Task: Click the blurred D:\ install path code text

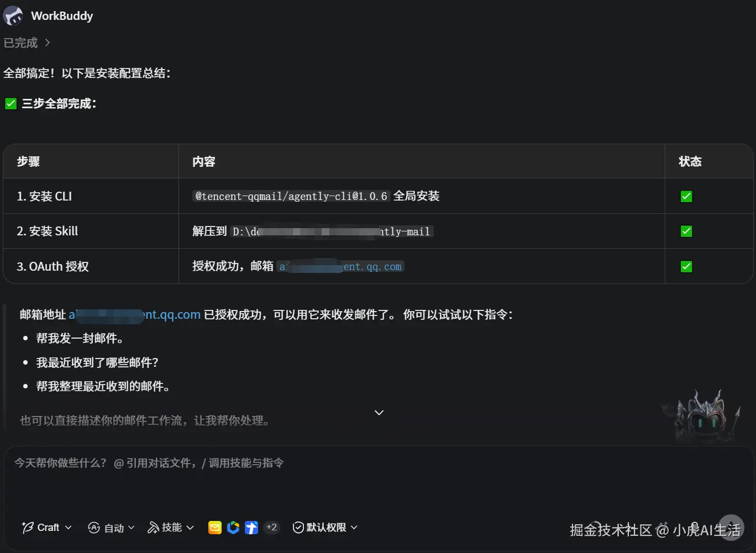Action: pos(332,231)
